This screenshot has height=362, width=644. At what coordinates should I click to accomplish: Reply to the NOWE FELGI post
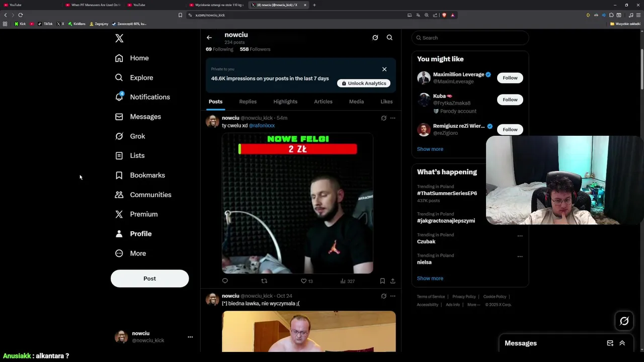click(225, 281)
